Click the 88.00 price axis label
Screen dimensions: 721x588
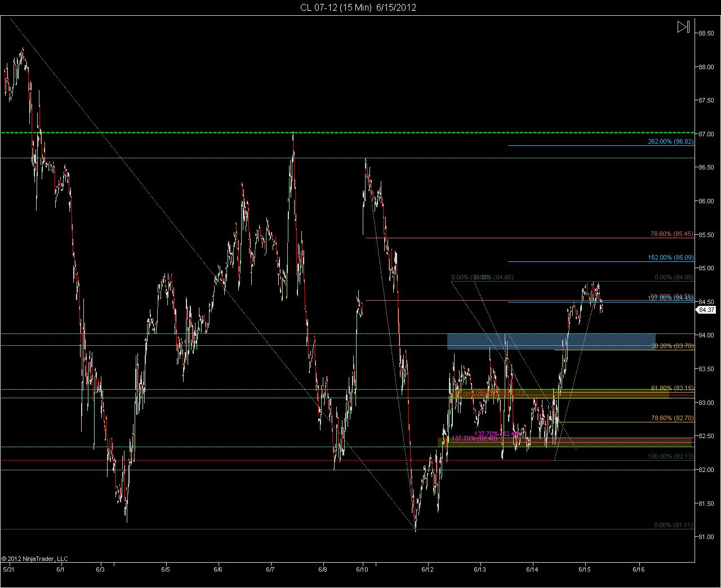706,67
